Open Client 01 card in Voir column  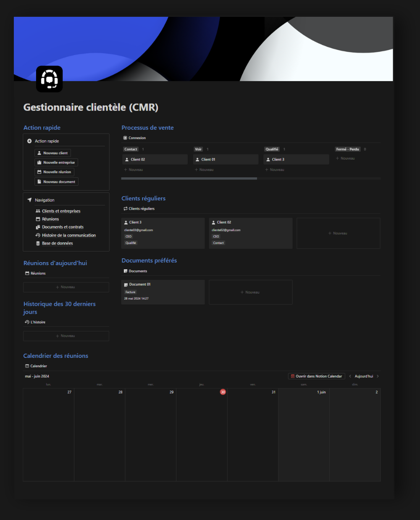[x=226, y=160]
